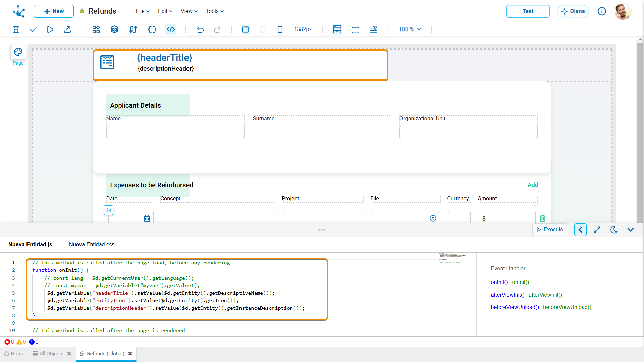Open the Diana assistant button

tap(573, 11)
